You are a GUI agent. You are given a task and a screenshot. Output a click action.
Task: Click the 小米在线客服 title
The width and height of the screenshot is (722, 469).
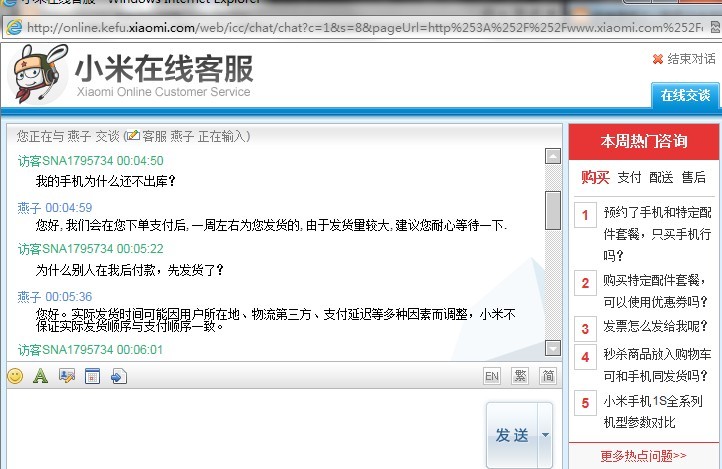click(164, 68)
